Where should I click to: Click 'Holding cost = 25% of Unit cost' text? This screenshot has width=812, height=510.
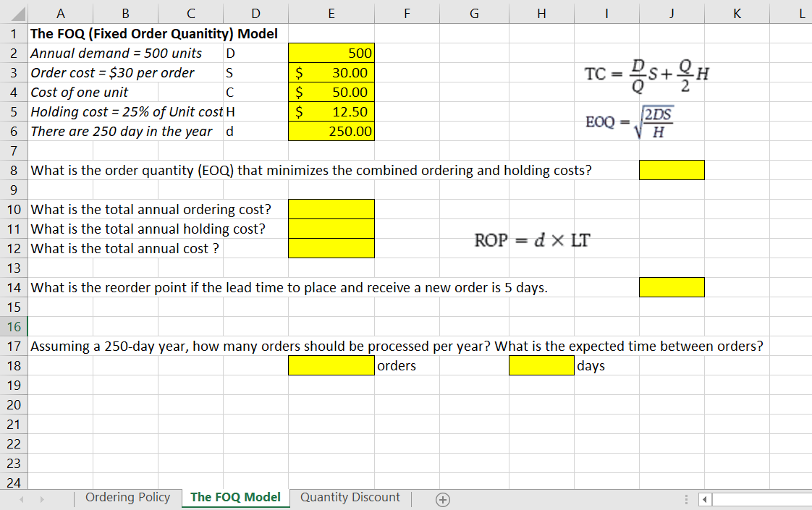pyautogui.click(x=127, y=112)
